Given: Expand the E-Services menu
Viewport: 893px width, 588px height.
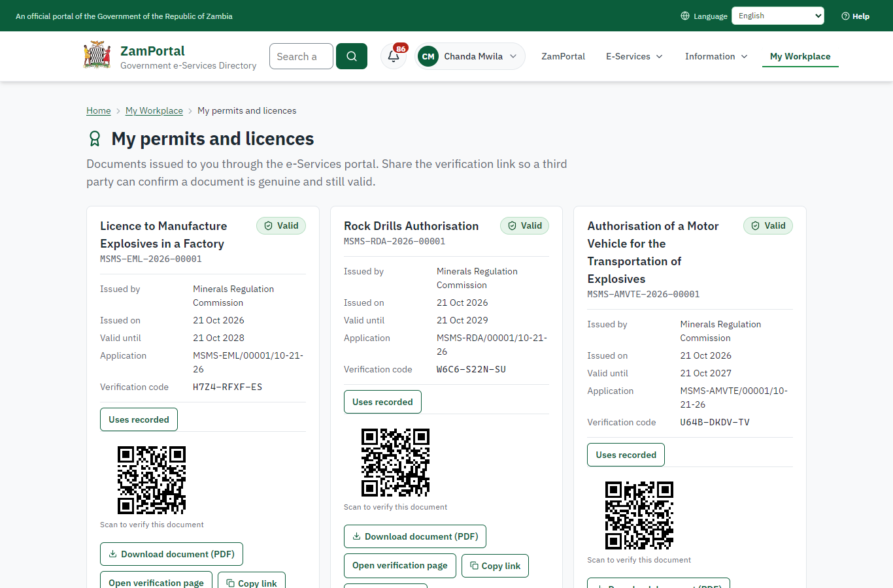Looking at the screenshot, I should pos(634,56).
